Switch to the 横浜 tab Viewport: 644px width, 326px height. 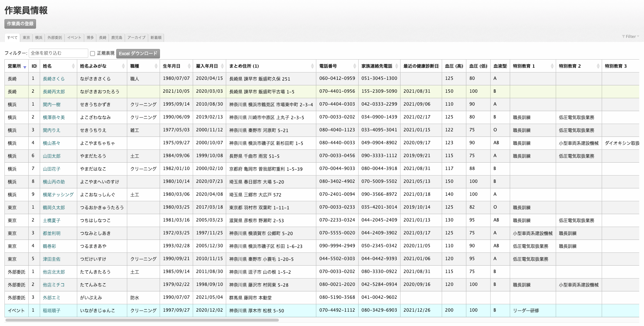[39, 38]
